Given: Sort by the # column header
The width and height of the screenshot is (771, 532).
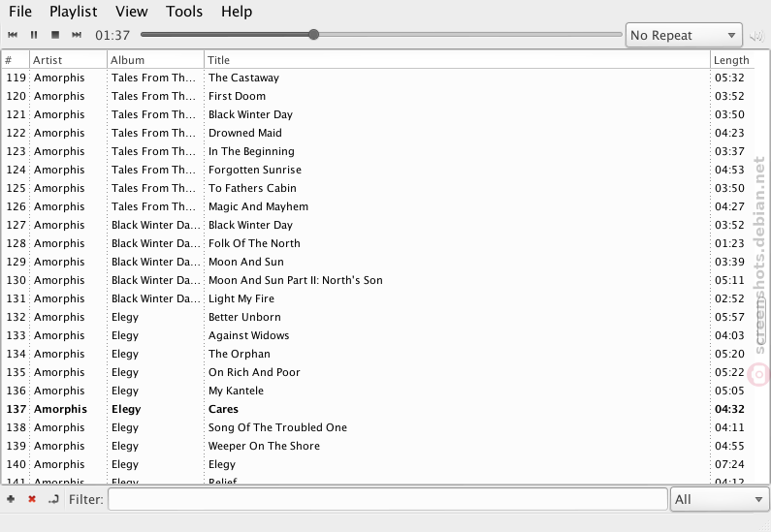Looking at the screenshot, I should [16, 60].
